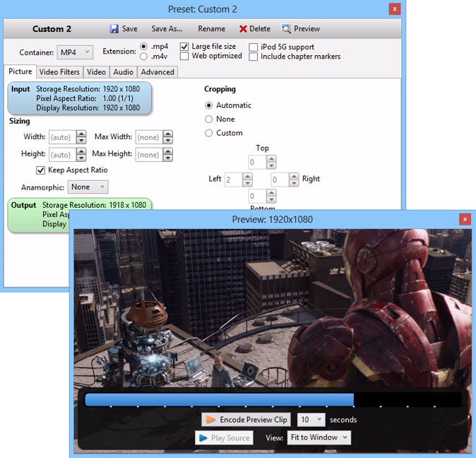Close the Preview 1920x1080 window
The image size is (476, 458).
tap(465, 219)
